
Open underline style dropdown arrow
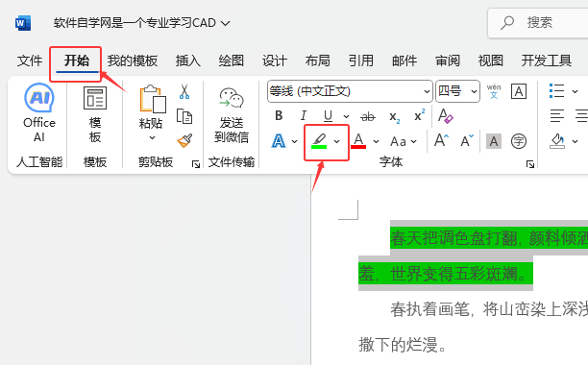click(x=346, y=116)
